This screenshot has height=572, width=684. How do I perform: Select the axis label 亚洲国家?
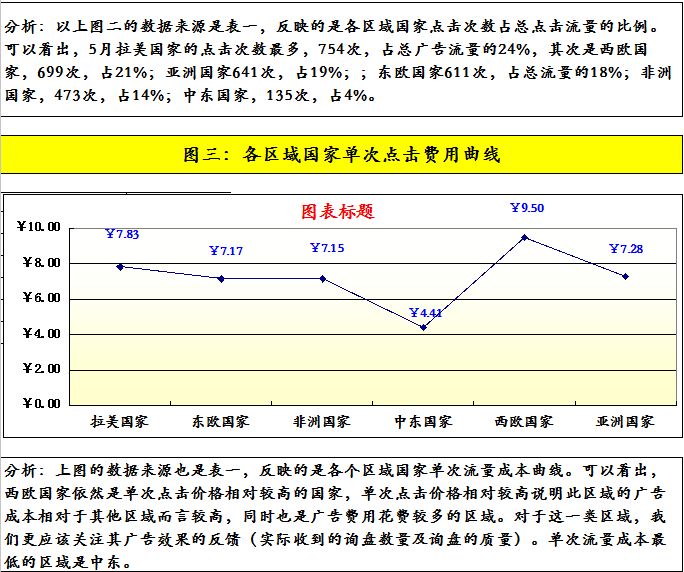625,421
